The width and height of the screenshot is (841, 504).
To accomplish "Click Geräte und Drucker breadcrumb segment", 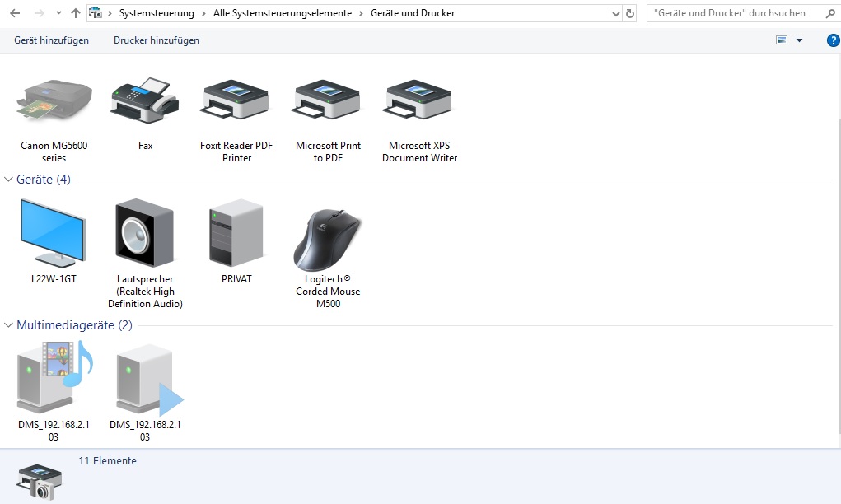I will point(413,13).
